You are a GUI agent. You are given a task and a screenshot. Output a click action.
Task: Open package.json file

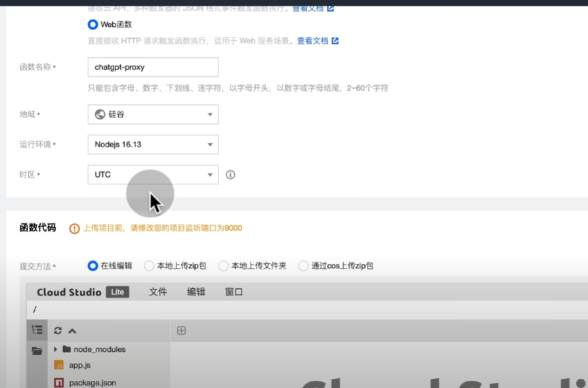pyautogui.click(x=93, y=383)
